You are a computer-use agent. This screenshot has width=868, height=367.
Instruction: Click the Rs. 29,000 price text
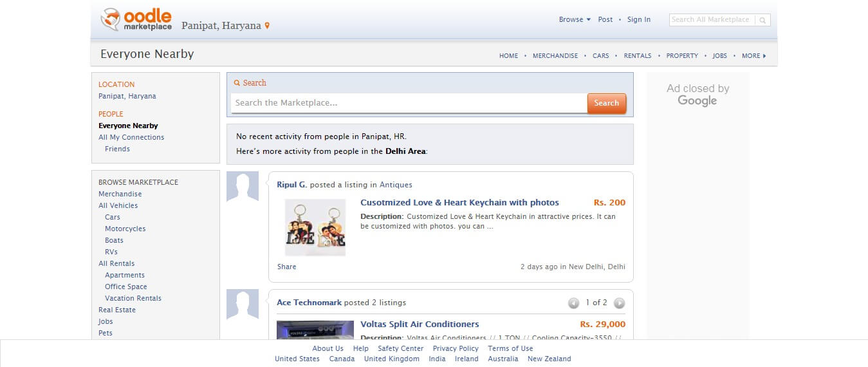point(603,324)
